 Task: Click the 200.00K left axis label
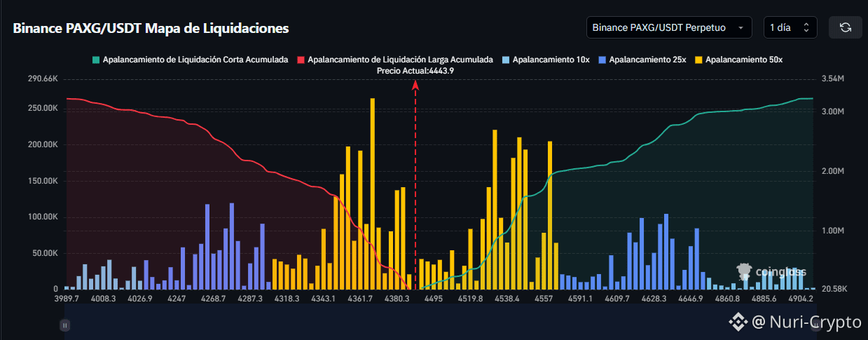(43, 144)
